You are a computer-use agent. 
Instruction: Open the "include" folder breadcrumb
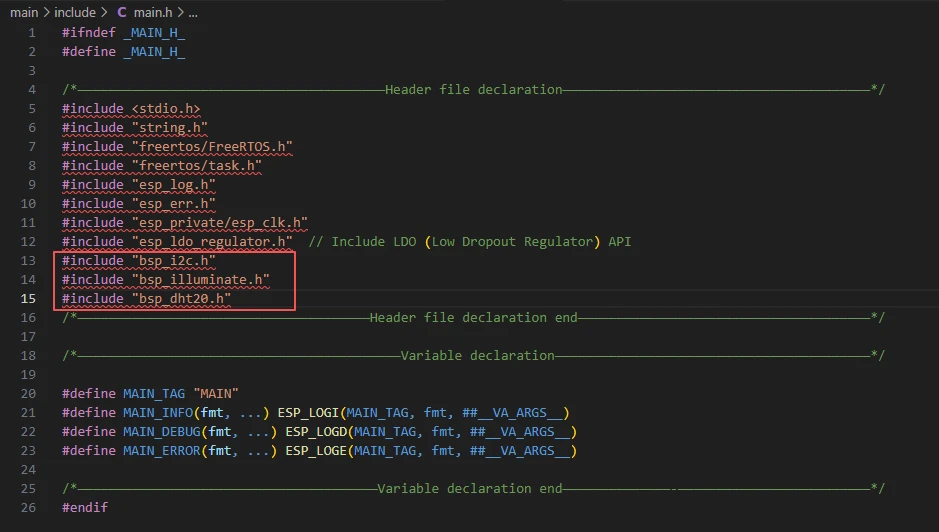point(75,13)
